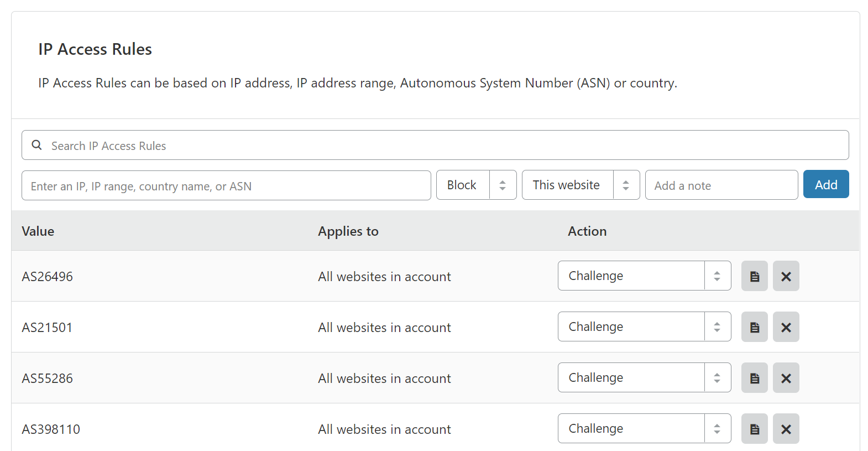Open note for AS21501 rule
The image size is (868, 451).
[x=755, y=326]
